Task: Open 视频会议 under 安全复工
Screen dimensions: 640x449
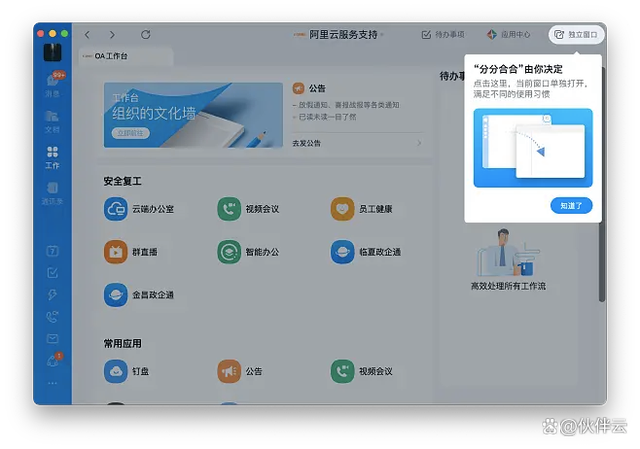Action: tap(248, 209)
